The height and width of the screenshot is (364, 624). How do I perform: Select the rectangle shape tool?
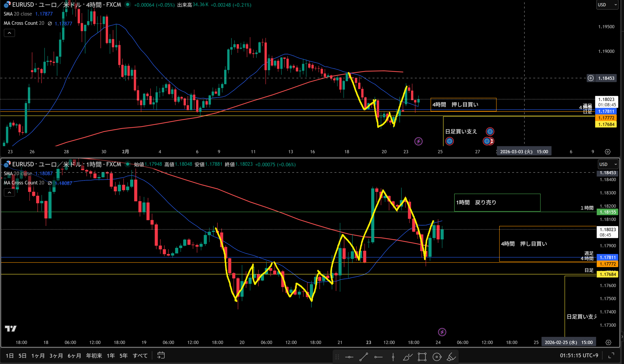tap(422, 357)
